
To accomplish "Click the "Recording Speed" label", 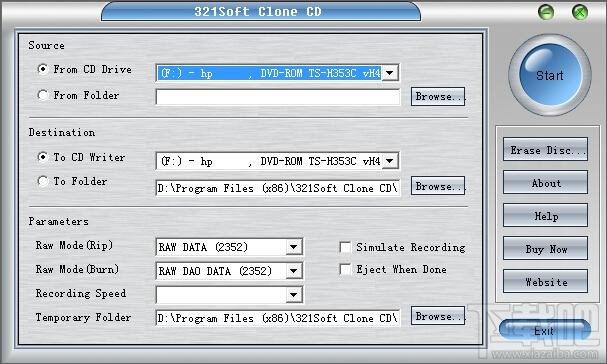I will click(x=81, y=294).
